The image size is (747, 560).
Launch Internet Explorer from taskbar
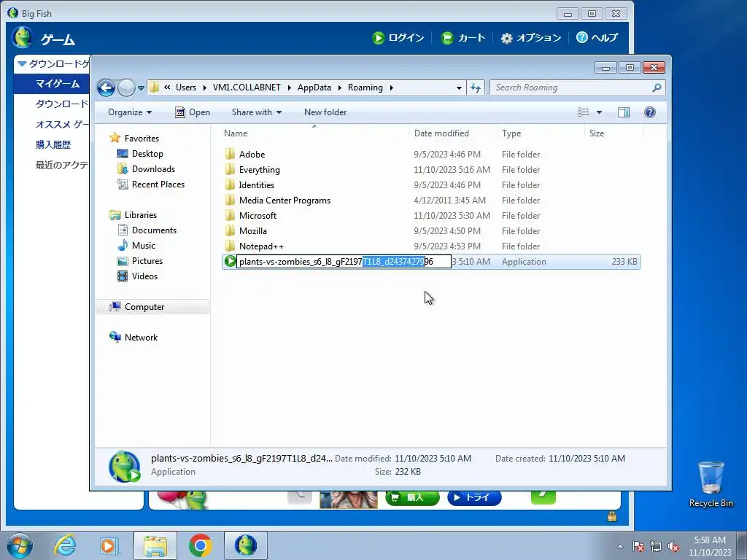tap(65, 545)
